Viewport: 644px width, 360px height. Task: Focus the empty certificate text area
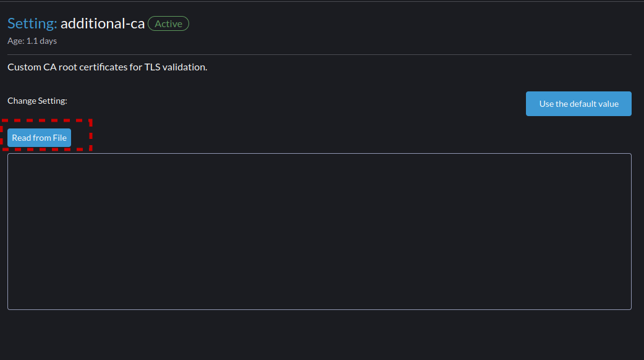(319, 232)
